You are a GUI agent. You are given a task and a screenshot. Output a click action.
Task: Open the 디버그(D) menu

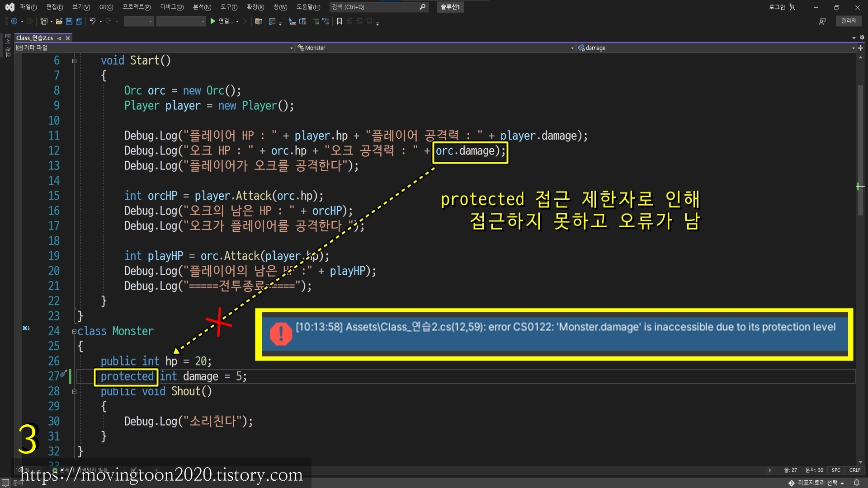172,7
